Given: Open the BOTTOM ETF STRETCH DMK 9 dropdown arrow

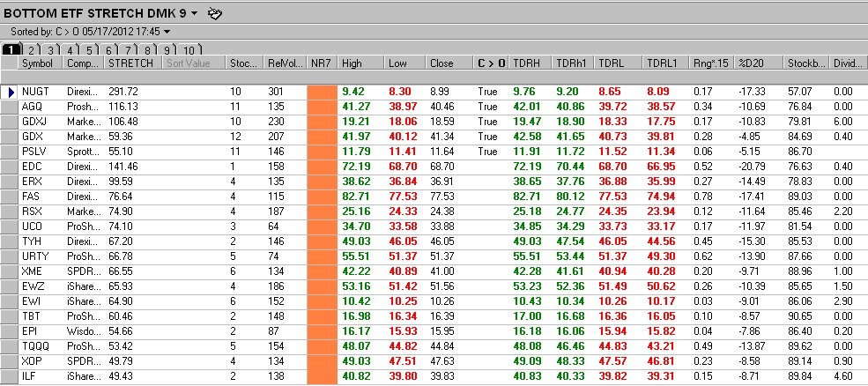Looking at the screenshot, I should coord(194,13).
